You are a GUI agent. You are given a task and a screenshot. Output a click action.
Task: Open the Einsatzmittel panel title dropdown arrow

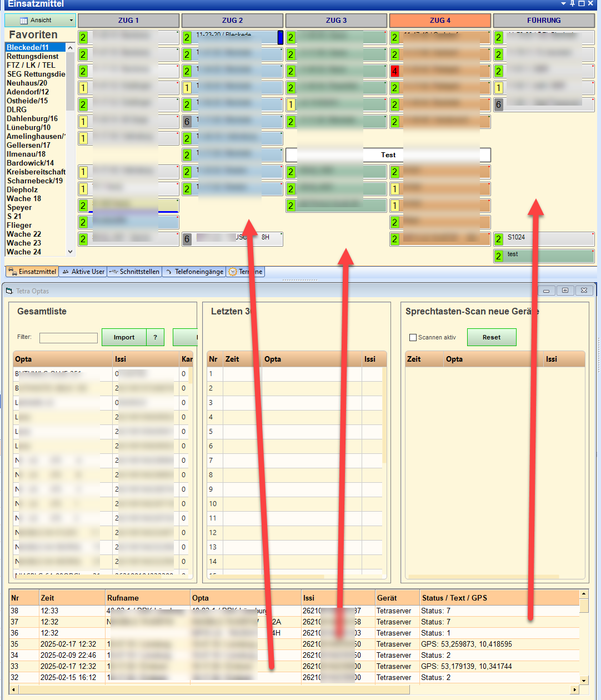(563, 3)
